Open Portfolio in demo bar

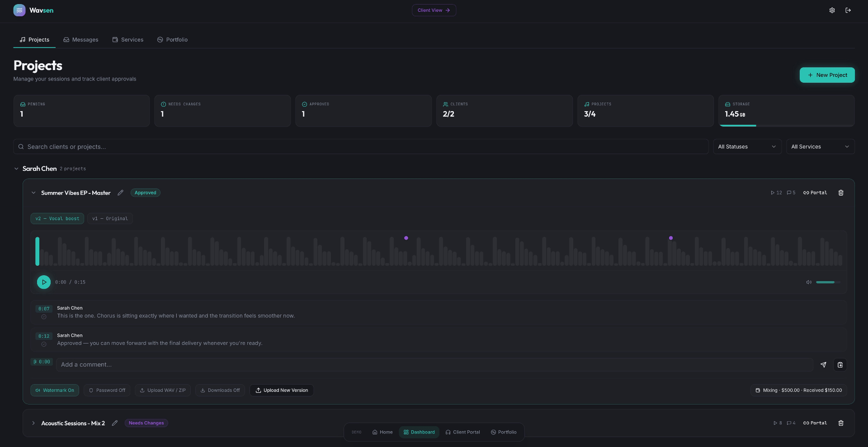coord(504,432)
